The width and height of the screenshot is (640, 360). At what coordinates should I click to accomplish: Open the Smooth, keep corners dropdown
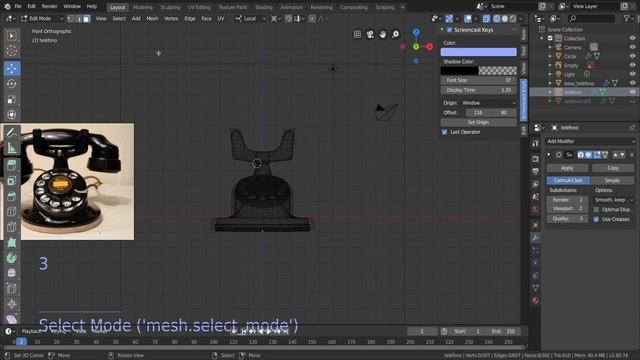[x=613, y=200]
